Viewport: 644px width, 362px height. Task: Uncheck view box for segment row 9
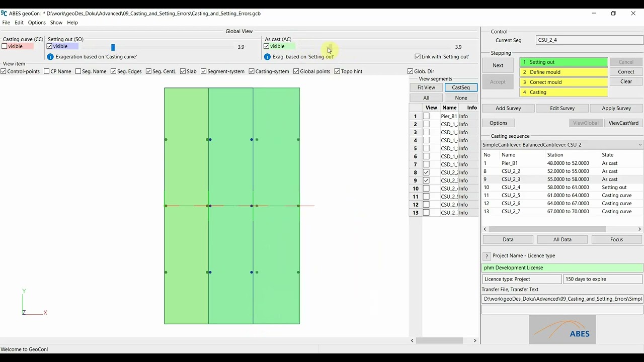point(426,180)
